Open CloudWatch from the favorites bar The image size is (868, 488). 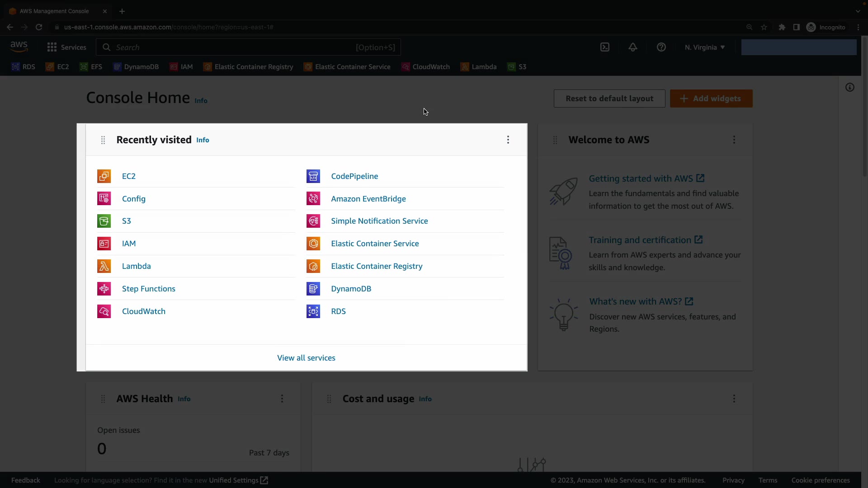point(430,67)
